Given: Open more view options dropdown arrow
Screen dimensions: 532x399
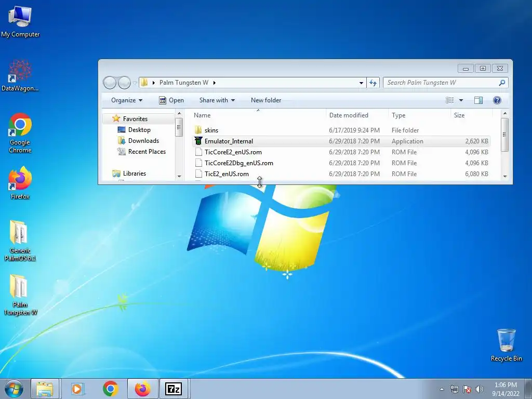Looking at the screenshot, I should coord(461,100).
